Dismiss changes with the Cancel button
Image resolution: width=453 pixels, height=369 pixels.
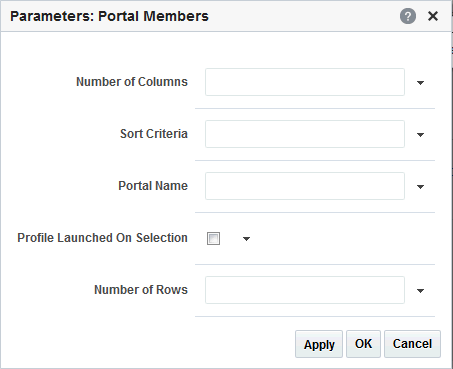[412, 344]
